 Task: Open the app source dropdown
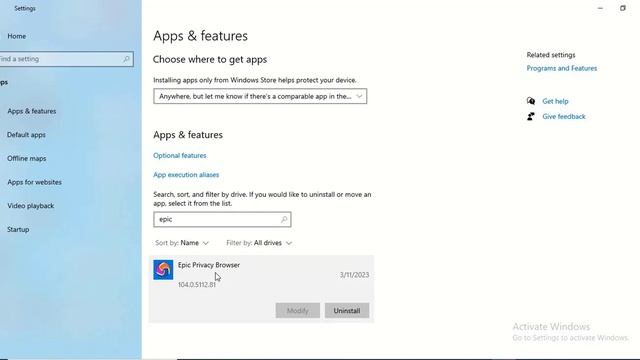point(260,96)
